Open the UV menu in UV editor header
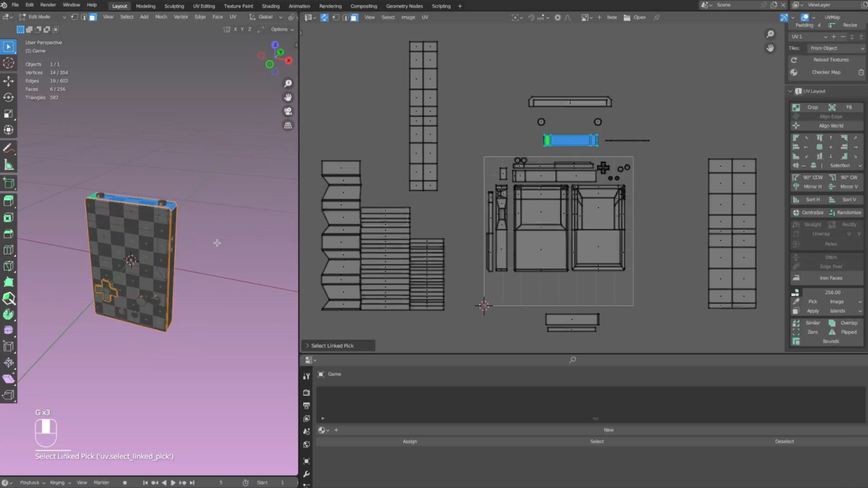Screen dimensions: 868x488 click(x=425, y=17)
